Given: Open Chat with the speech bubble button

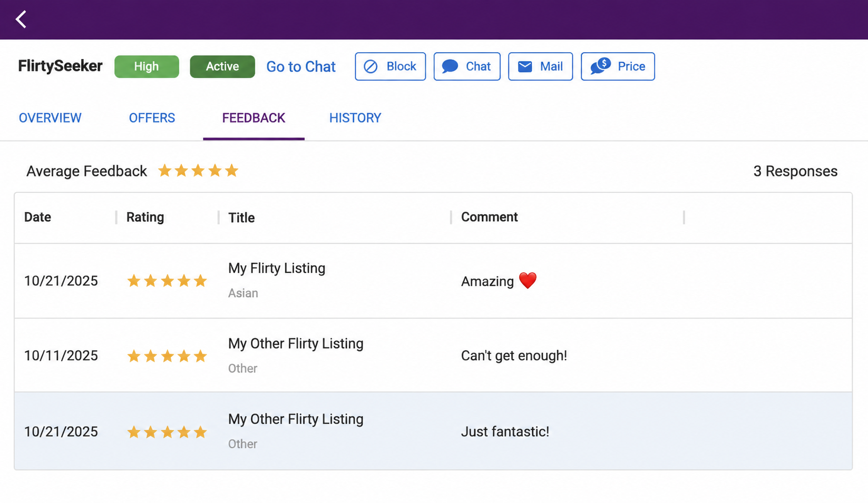Looking at the screenshot, I should (x=467, y=66).
